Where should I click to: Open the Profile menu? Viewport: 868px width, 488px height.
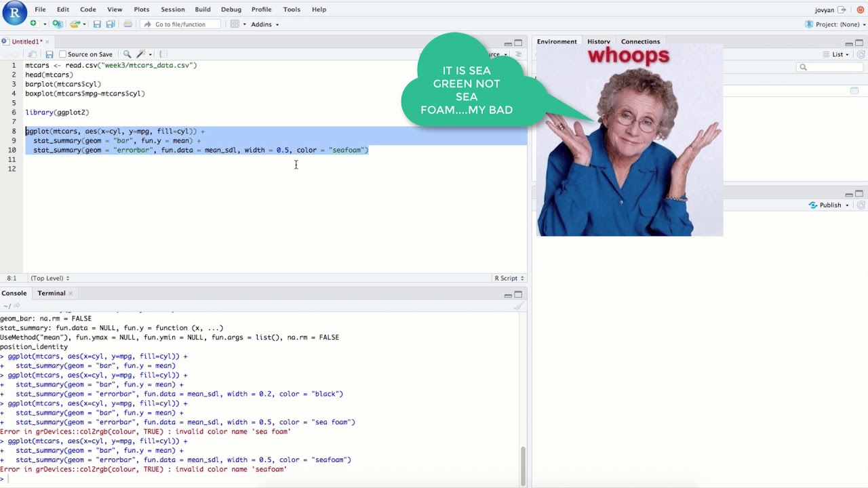point(262,9)
